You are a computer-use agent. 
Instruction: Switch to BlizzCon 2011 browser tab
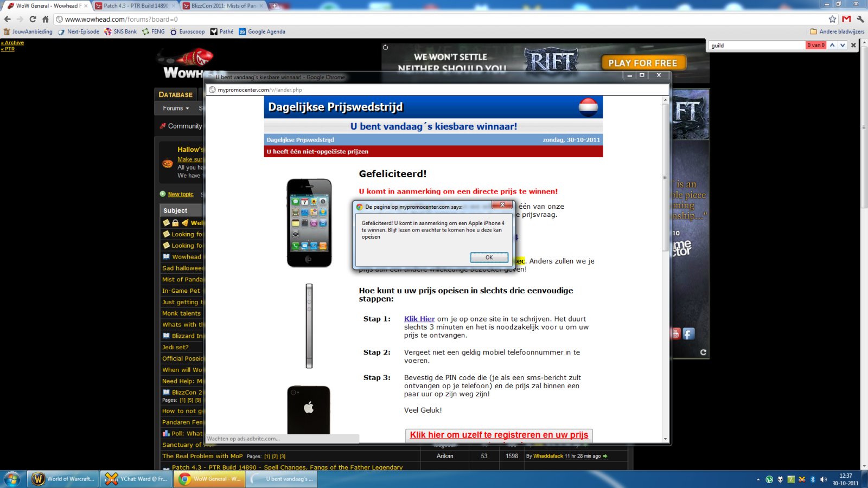click(x=223, y=6)
